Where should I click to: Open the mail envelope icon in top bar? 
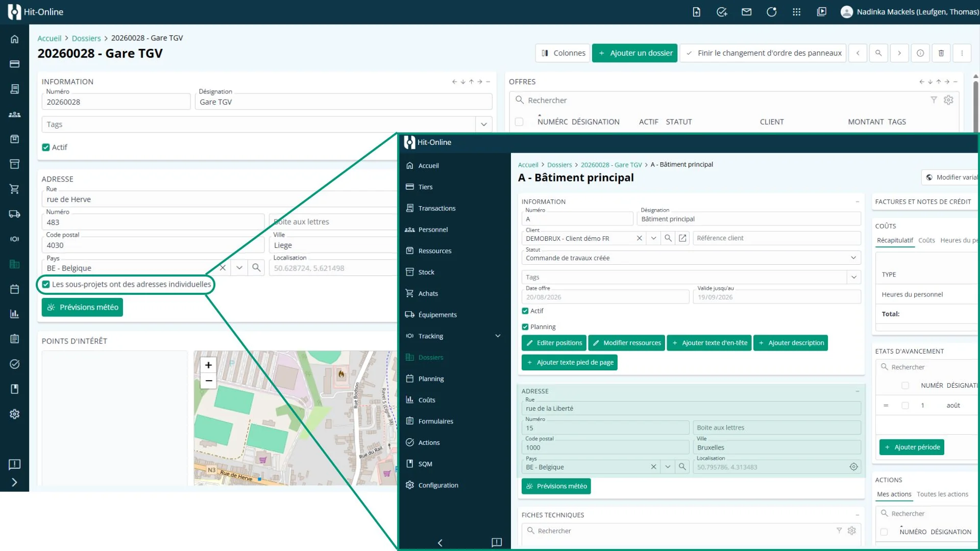[x=746, y=12]
